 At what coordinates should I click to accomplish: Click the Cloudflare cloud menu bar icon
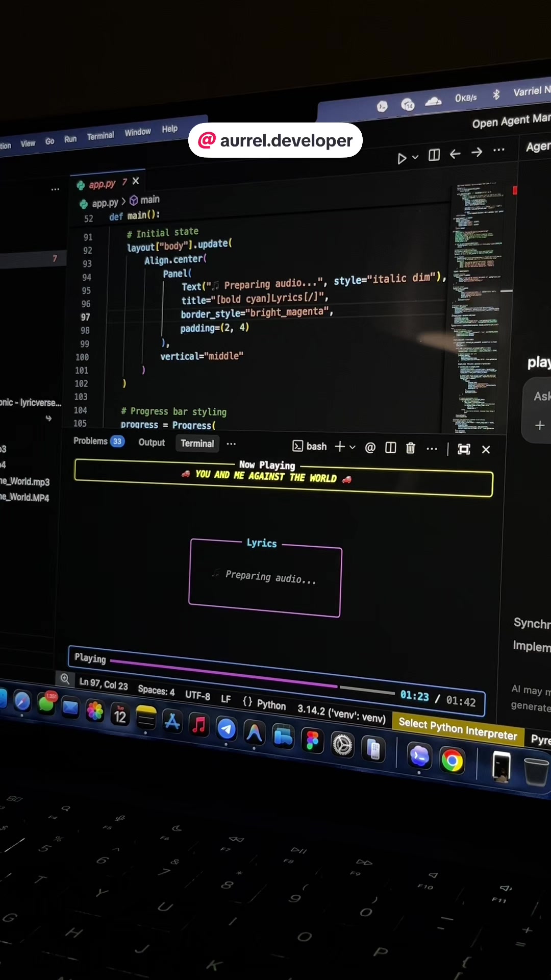pyautogui.click(x=433, y=101)
